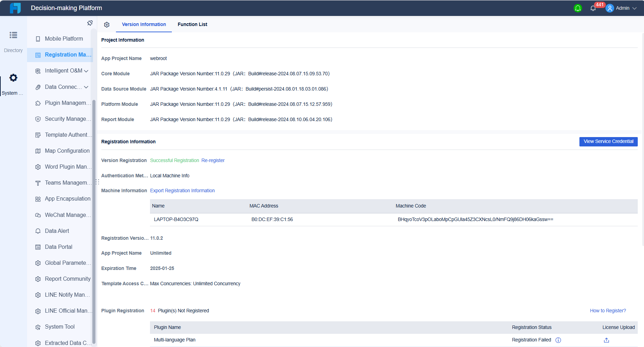644x347 pixels.
Task: Open the System settings gear beside the tabs
Action: [107, 24]
